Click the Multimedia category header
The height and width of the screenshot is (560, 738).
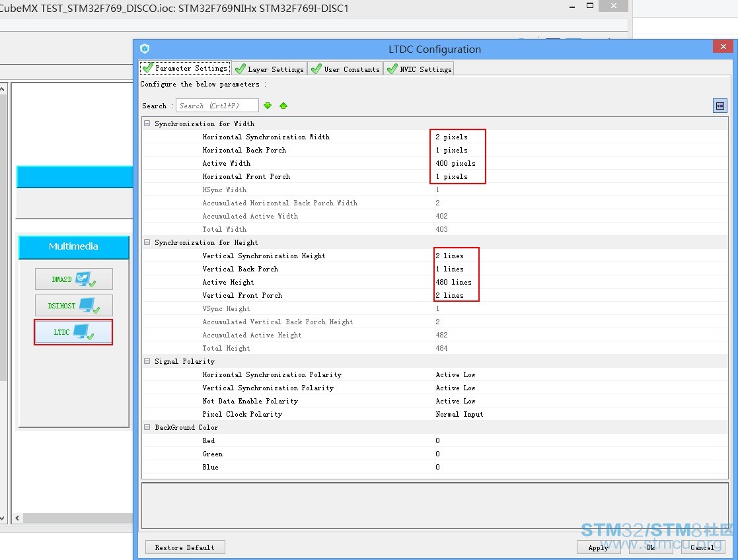[73, 246]
